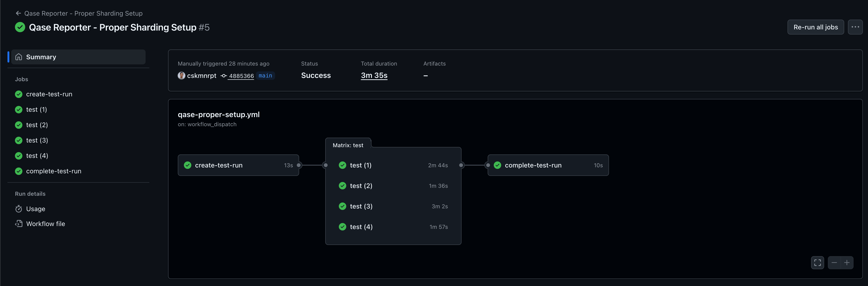
Task: Click success icon of matrix test (2)
Action: tap(342, 186)
